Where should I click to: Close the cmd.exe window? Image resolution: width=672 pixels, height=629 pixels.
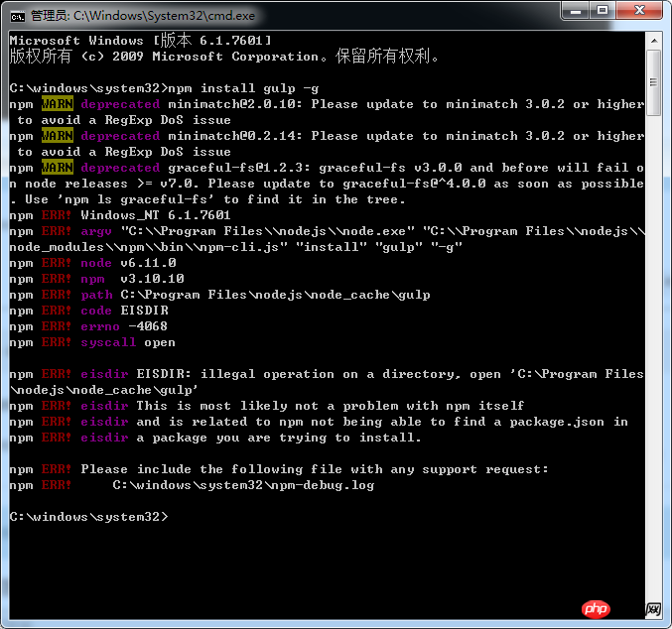(x=639, y=11)
